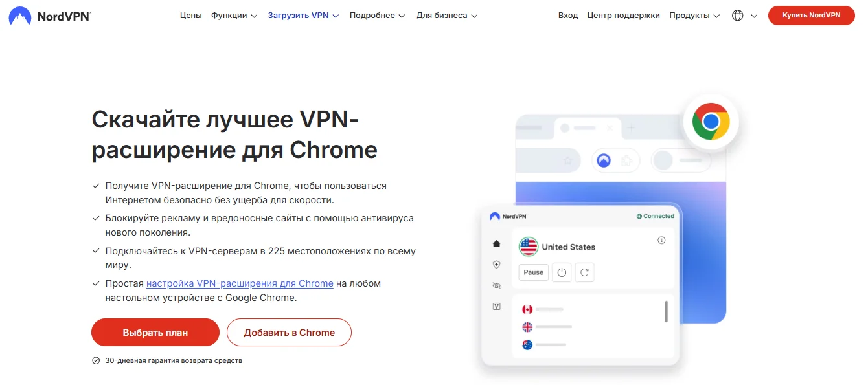The width and height of the screenshot is (868, 385).
Task: Click the large Chrome logo in illustration
Action: point(711,122)
